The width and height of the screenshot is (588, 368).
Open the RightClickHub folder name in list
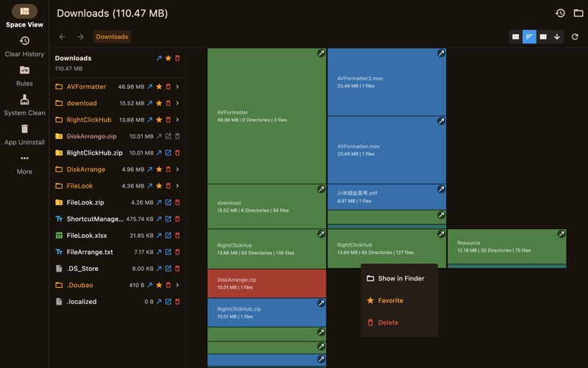89,120
